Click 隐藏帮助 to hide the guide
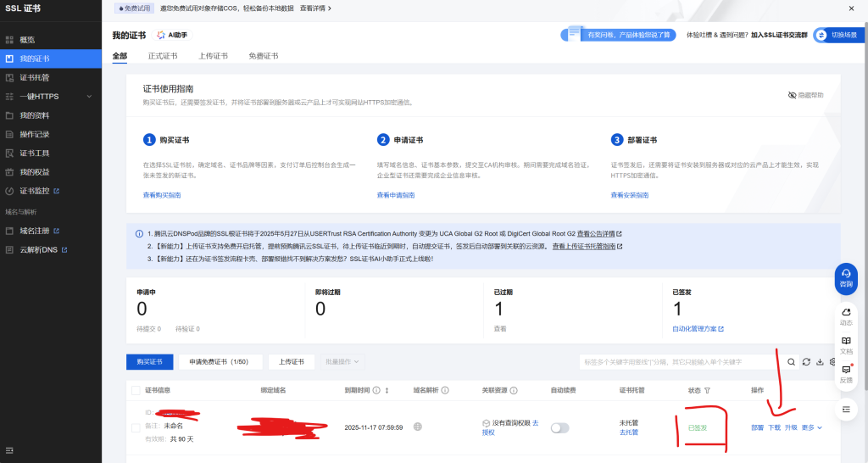Image resolution: width=868 pixels, height=463 pixels. tap(805, 95)
